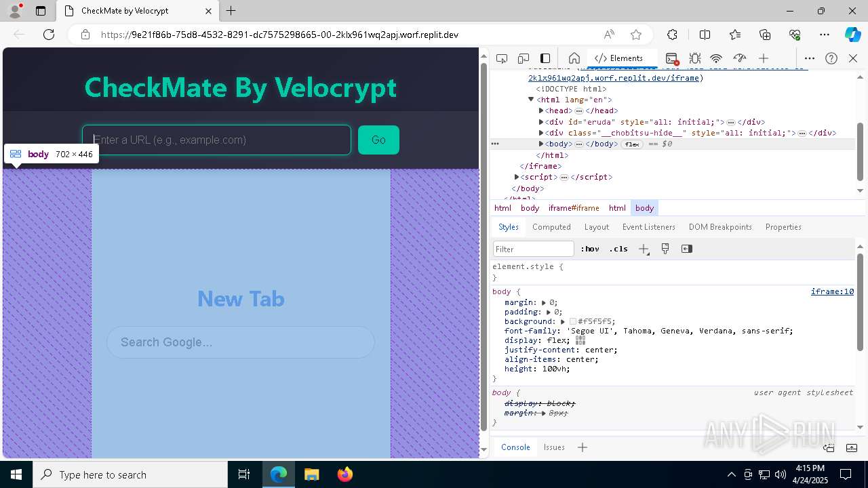Screen dimensions: 868x488
Task: Click the #f5f5f5 background color swatch
Action: tap(573, 321)
